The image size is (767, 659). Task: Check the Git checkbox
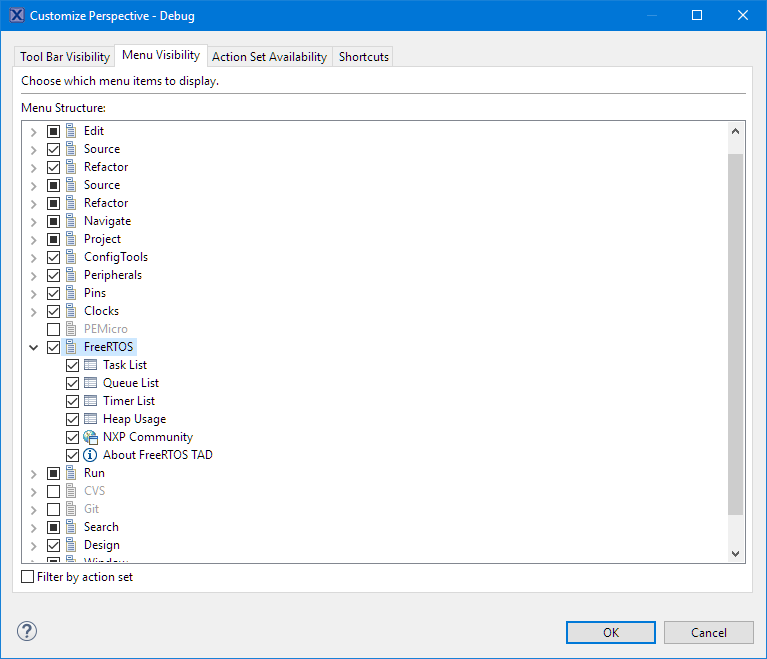[53, 509]
